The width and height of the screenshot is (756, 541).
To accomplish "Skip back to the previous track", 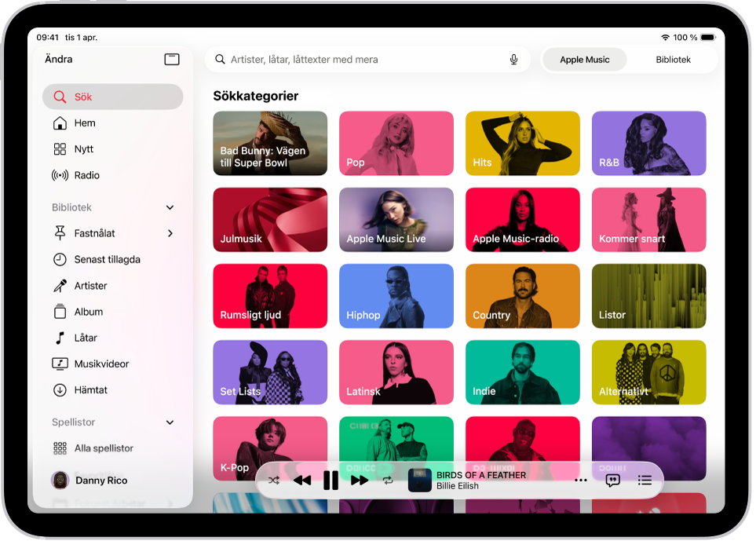I will click(x=302, y=481).
